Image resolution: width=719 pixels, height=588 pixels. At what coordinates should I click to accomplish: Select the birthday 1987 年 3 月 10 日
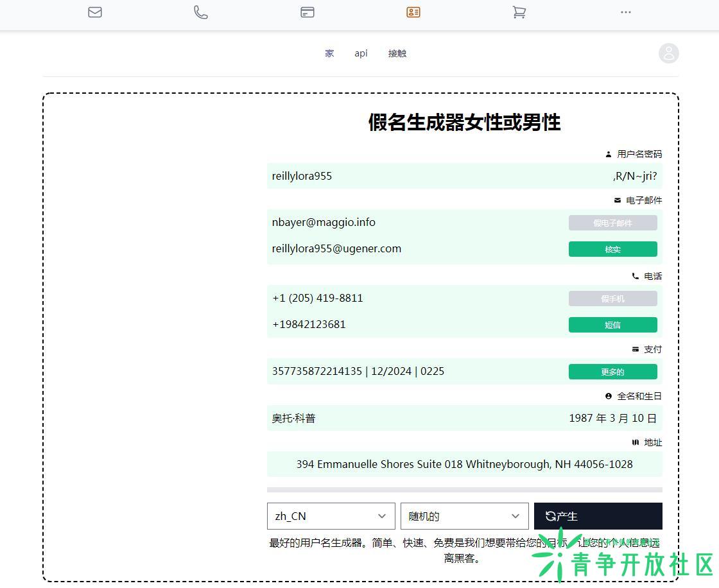click(612, 419)
